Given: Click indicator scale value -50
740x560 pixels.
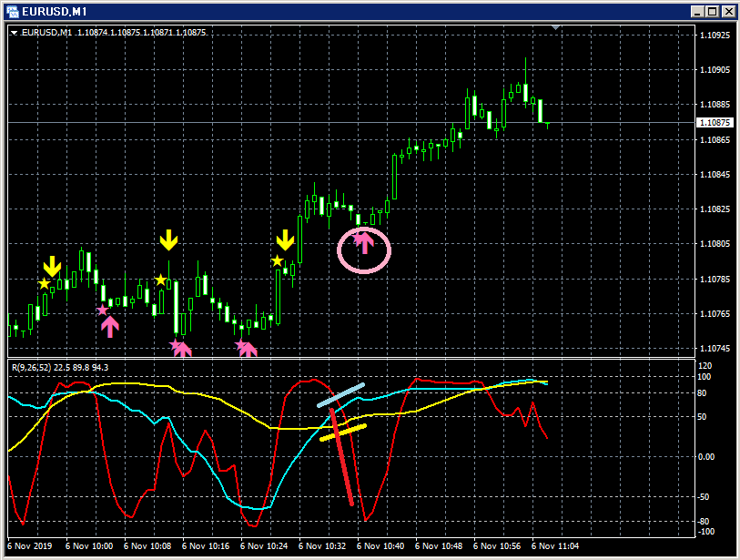Looking at the screenshot, I should coord(704,497).
